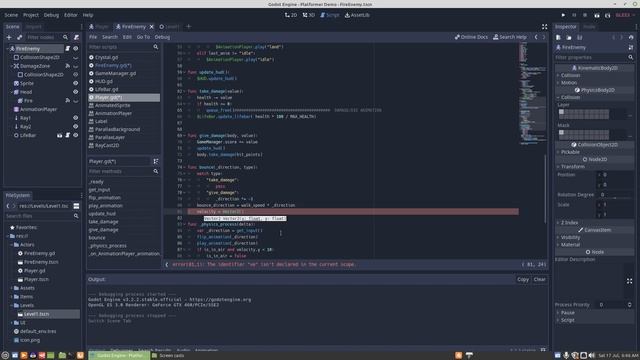The image size is (640, 360).
Task: Open script attached to FireEnemy node
Action: 67,49
